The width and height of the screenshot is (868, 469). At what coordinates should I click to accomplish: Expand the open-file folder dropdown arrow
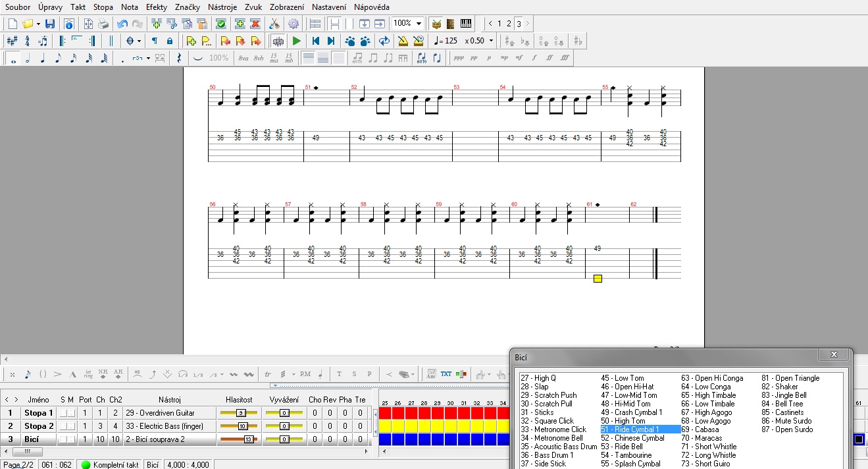click(x=38, y=24)
